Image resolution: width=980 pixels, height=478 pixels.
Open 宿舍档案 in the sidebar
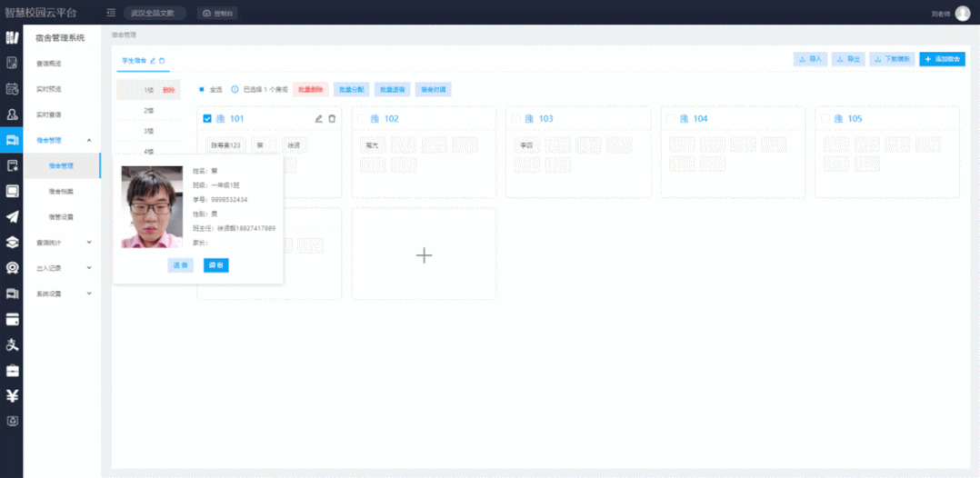pos(61,192)
